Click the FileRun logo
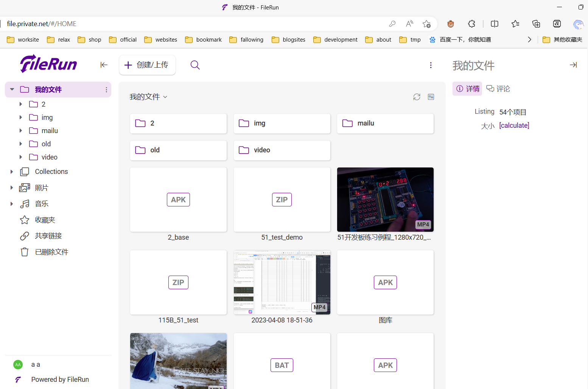 pyautogui.click(x=48, y=64)
